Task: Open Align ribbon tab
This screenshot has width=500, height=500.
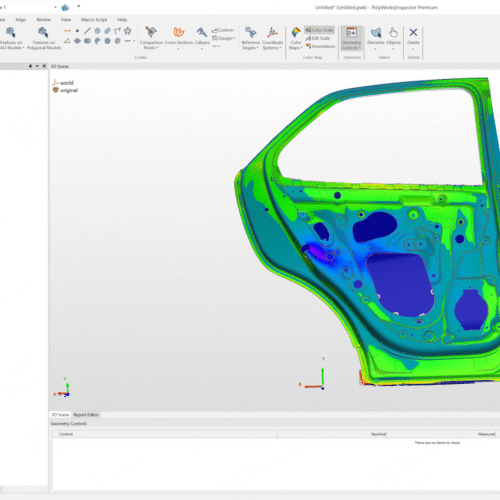Action: pyautogui.click(x=21, y=20)
